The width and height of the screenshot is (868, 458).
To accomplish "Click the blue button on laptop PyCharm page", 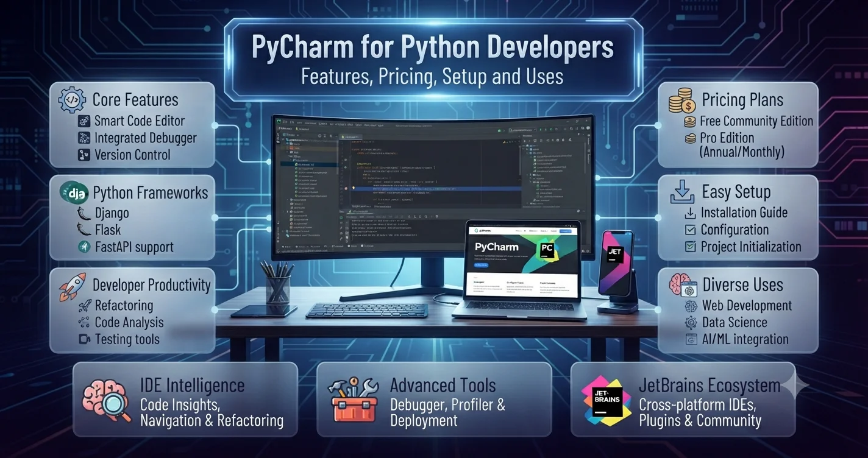I will [481, 266].
